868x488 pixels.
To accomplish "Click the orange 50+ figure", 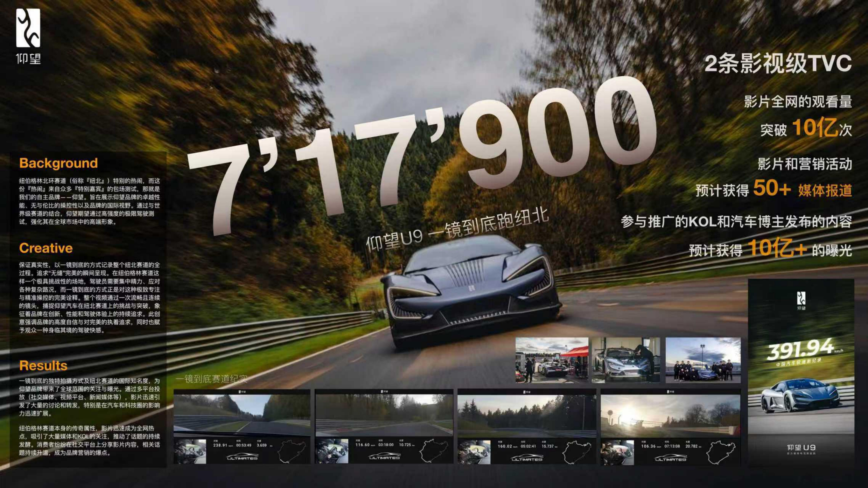I will [x=772, y=188].
